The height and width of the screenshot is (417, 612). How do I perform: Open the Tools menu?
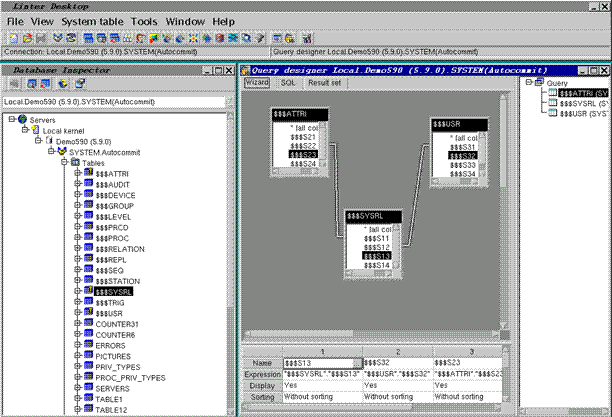tap(144, 20)
